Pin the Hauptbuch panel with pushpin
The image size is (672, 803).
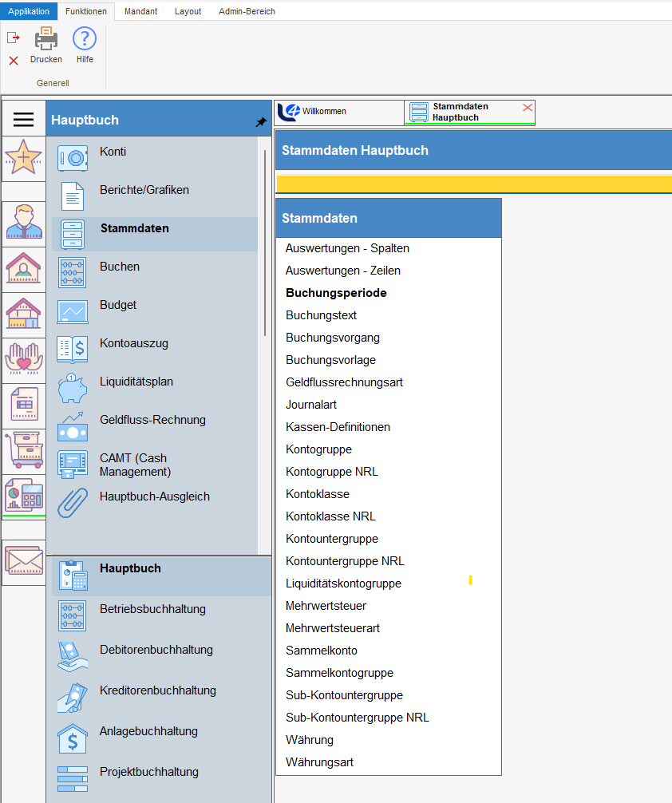point(261,122)
